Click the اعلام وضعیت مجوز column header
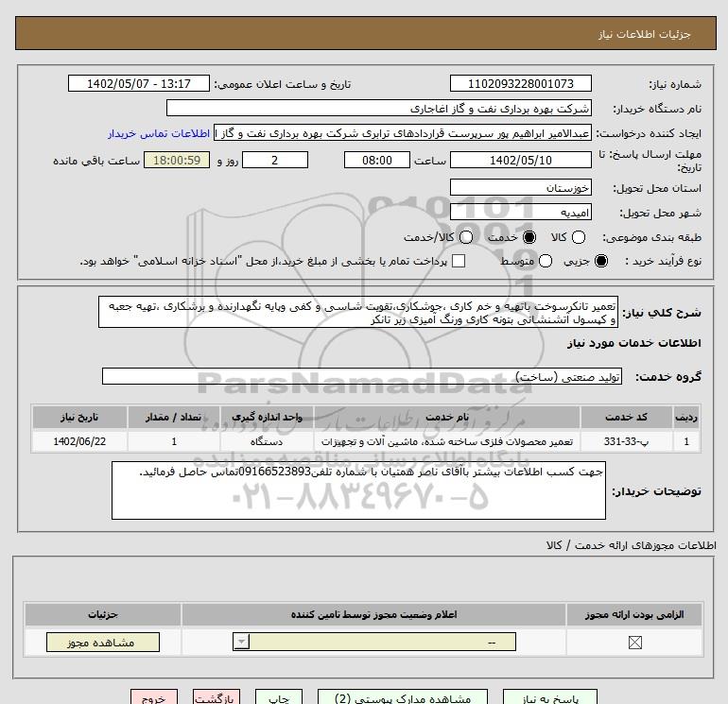The image size is (728, 704). coord(373,614)
